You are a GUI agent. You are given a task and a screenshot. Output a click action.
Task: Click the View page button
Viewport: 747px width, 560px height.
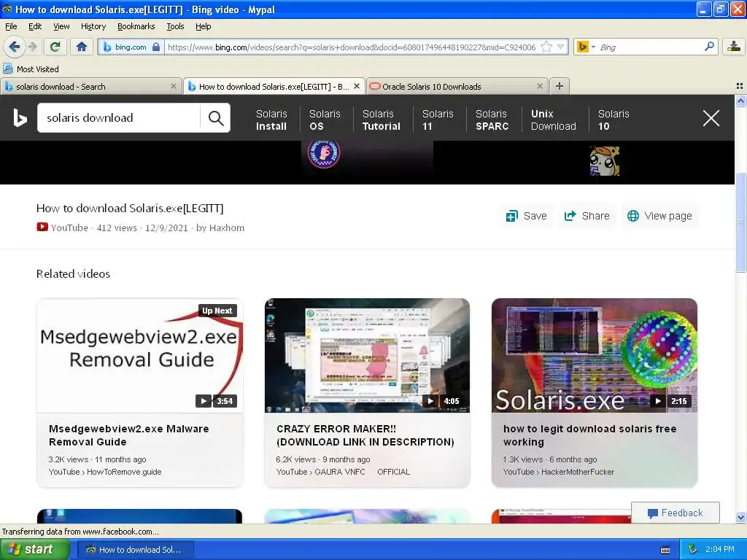point(659,216)
